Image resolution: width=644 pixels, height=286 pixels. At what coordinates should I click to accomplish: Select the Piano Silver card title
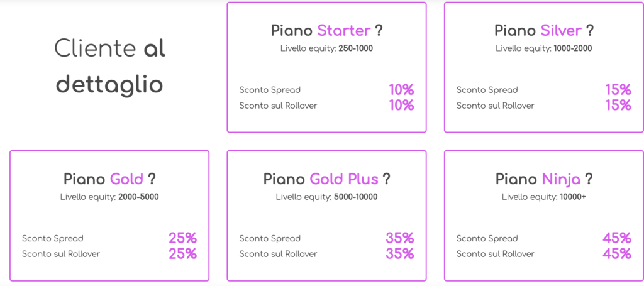tap(538, 31)
